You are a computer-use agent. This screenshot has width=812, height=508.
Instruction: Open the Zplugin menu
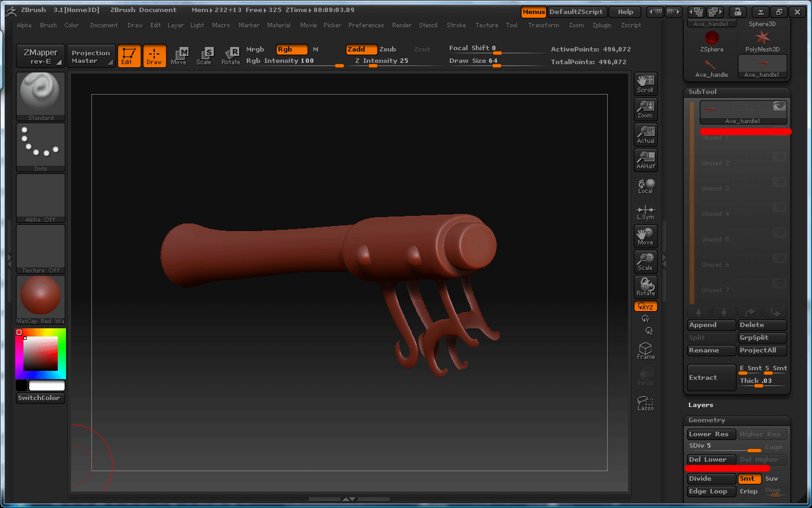click(x=602, y=25)
